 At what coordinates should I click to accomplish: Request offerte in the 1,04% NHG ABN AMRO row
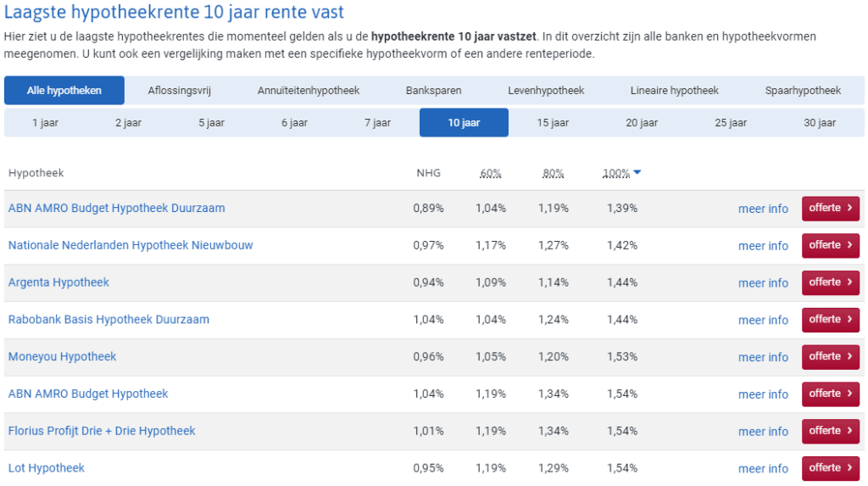pos(831,394)
